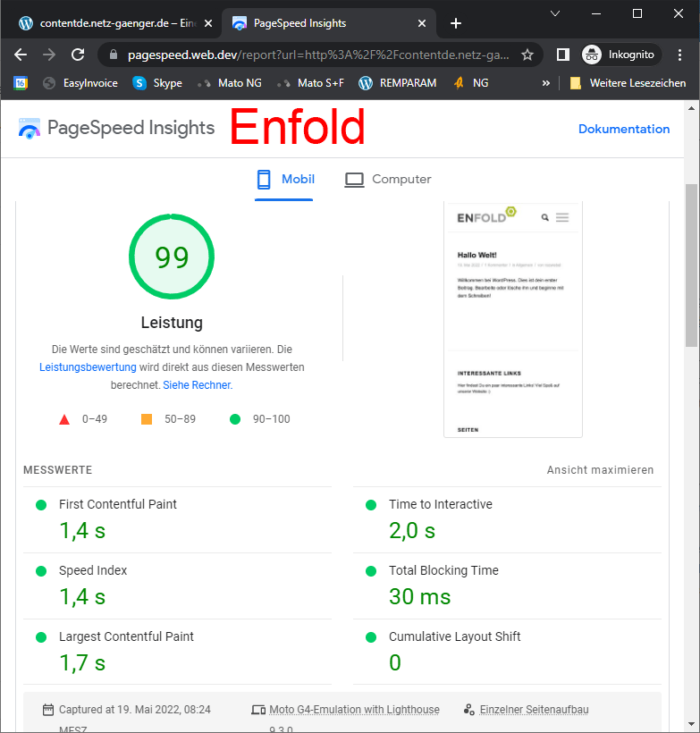The width and height of the screenshot is (700, 733).
Task: Open the calendar bookmark icon
Action: (21, 83)
